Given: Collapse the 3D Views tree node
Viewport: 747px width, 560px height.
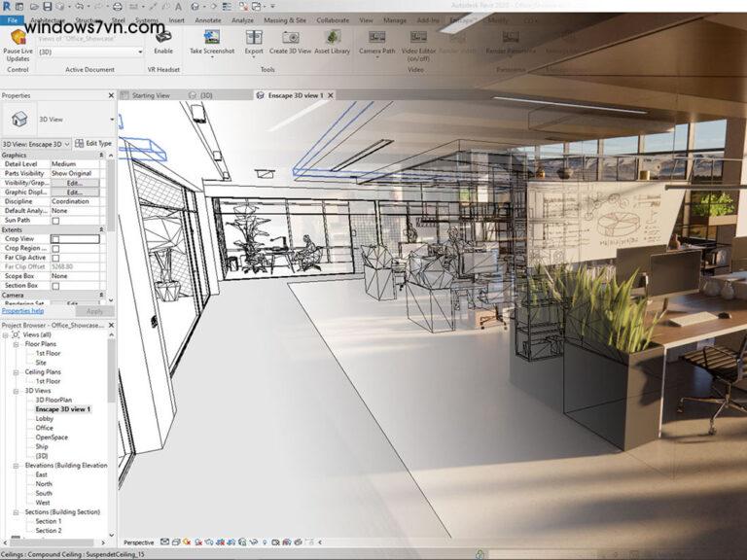Looking at the screenshot, I should coord(16,391).
